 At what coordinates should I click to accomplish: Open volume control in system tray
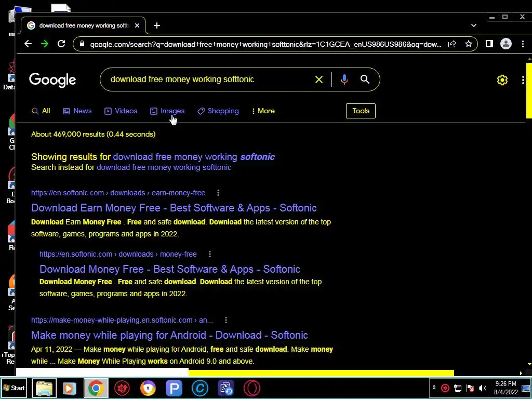tap(483, 388)
